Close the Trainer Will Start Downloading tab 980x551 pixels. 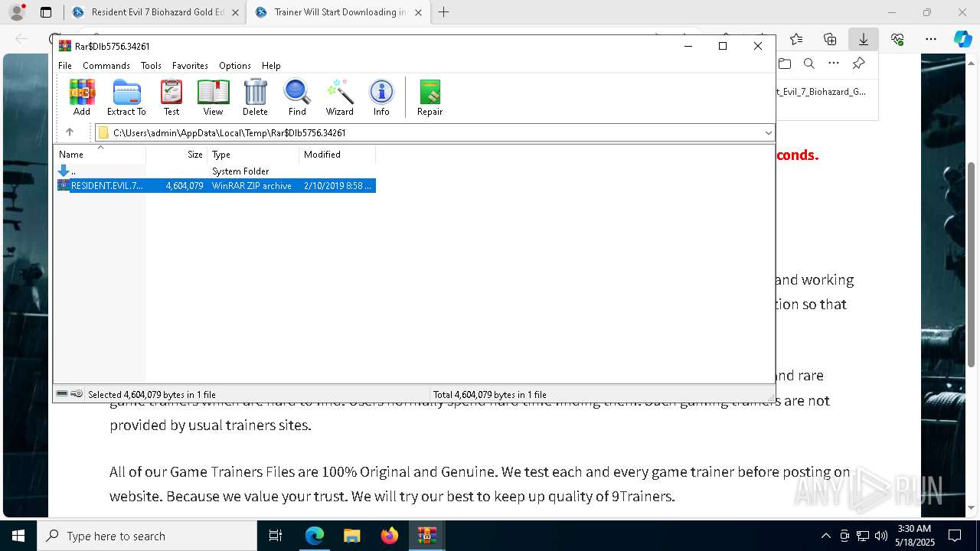(x=418, y=12)
